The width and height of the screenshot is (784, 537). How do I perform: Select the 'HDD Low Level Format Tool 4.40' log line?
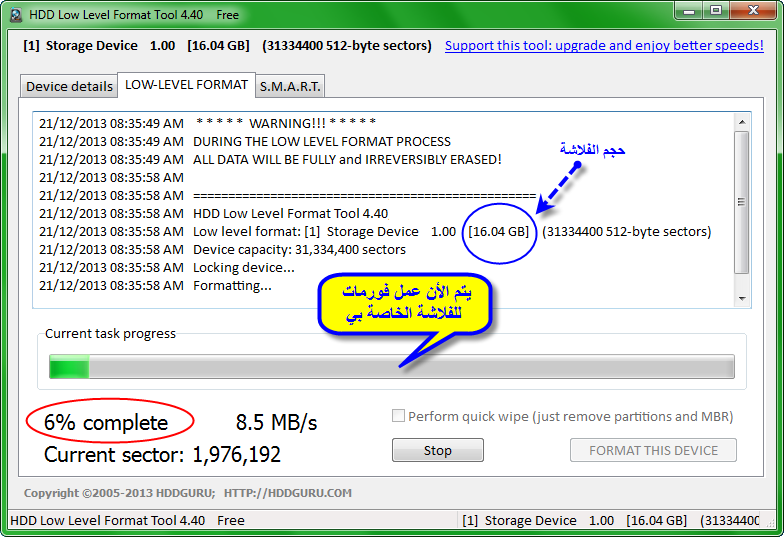(214, 213)
